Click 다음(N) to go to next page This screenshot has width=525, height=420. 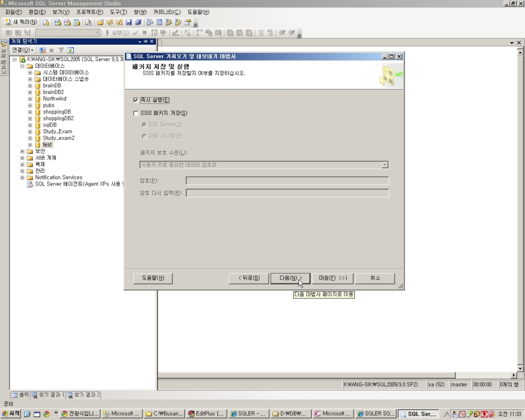click(x=290, y=278)
